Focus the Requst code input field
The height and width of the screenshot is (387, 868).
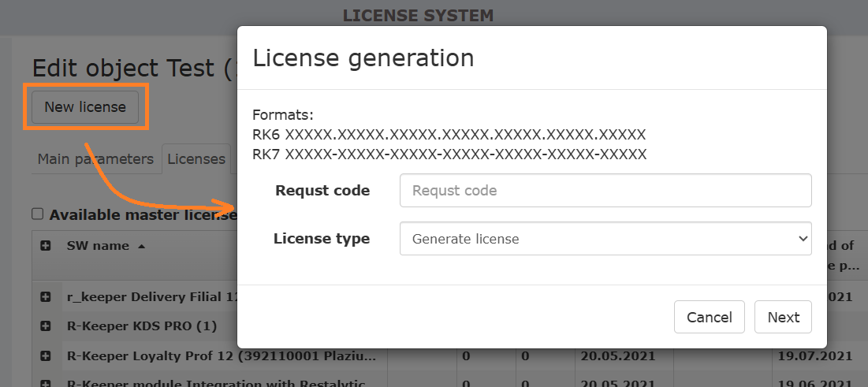605,191
